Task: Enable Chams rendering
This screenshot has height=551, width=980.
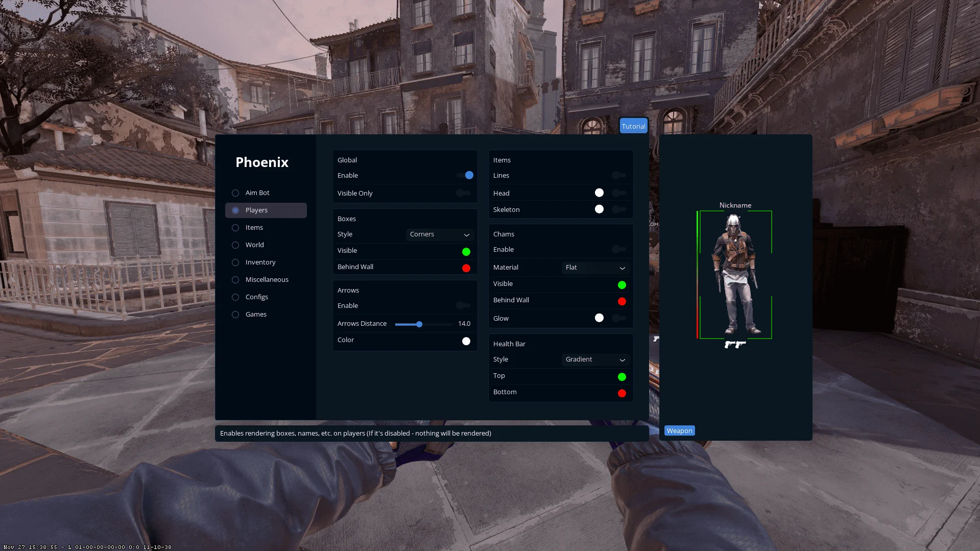Action: tap(618, 250)
